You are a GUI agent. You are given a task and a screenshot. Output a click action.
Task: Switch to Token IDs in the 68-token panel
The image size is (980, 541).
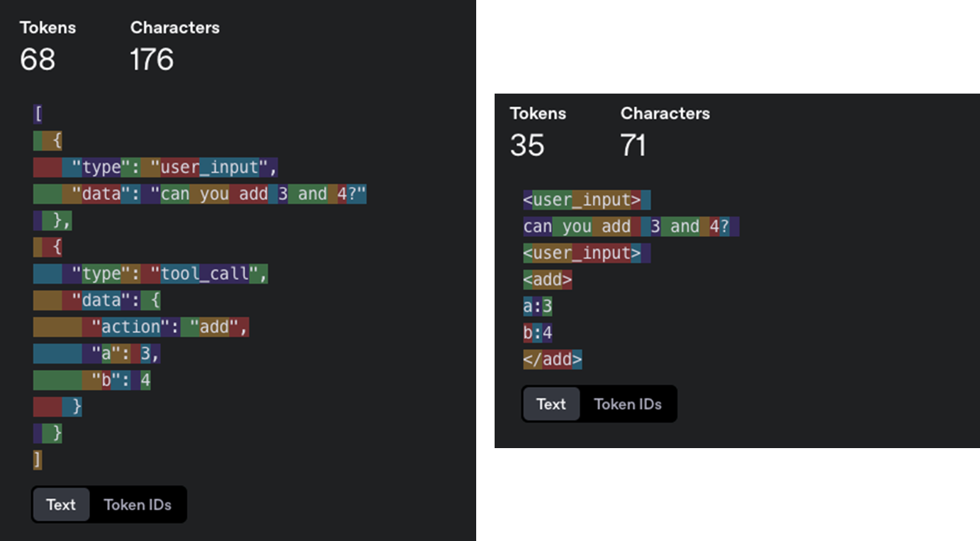pyautogui.click(x=137, y=505)
